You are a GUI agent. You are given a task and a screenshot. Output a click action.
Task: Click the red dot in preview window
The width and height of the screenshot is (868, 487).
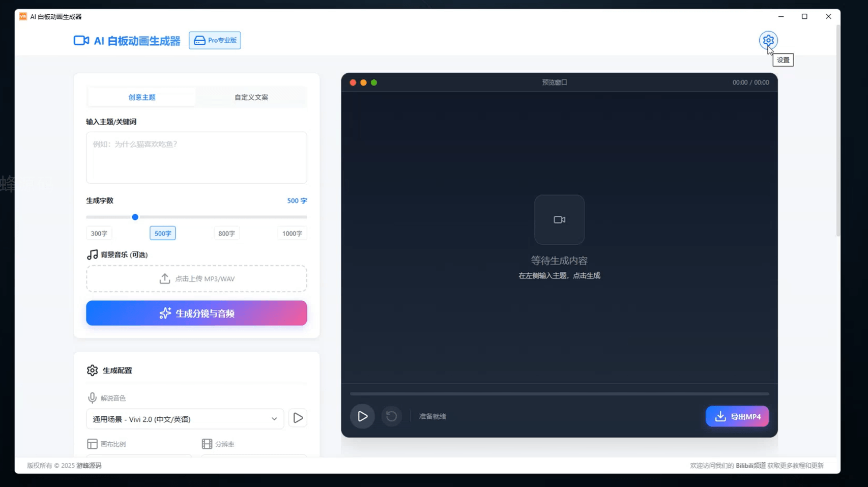tap(353, 82)
